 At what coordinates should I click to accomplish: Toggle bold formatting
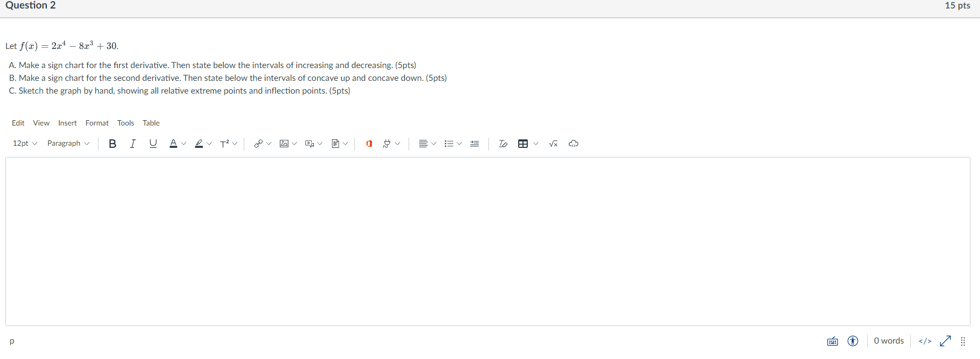[112, 144]
